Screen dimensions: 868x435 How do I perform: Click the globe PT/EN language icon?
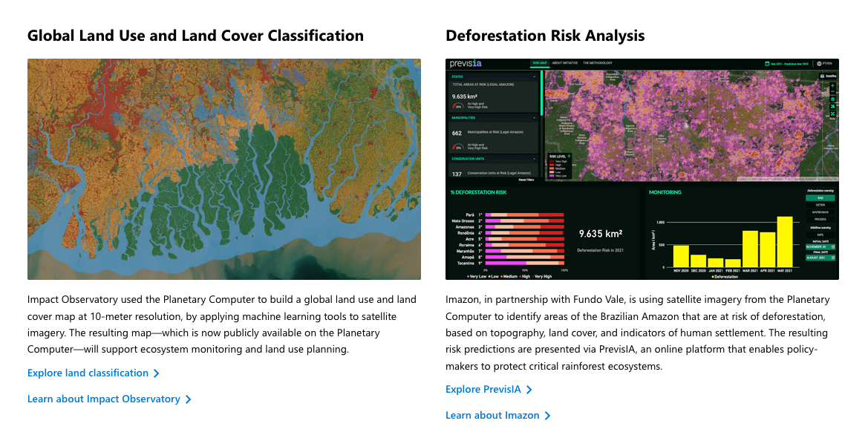point(819,64)
